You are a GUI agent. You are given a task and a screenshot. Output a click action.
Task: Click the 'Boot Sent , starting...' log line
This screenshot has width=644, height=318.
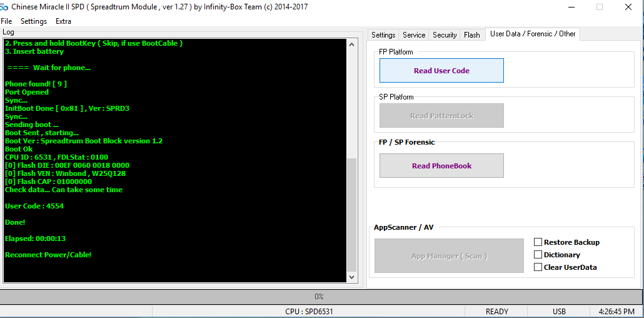point(42,133)
